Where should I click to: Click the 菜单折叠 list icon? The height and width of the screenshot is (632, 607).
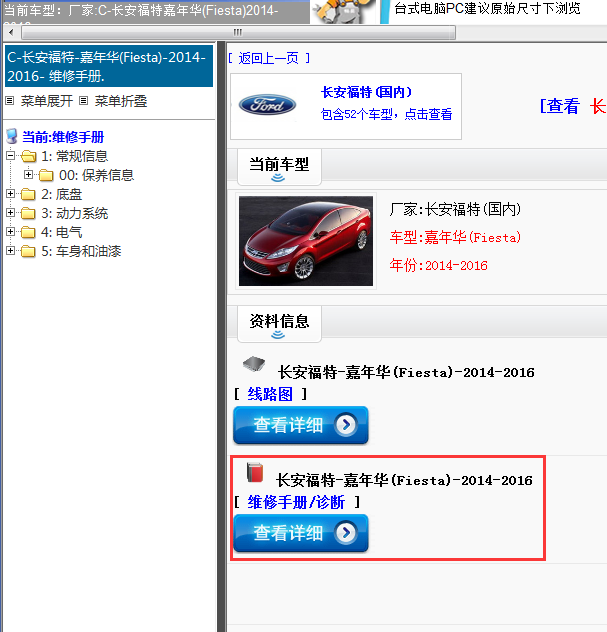[x=83, y=101]
